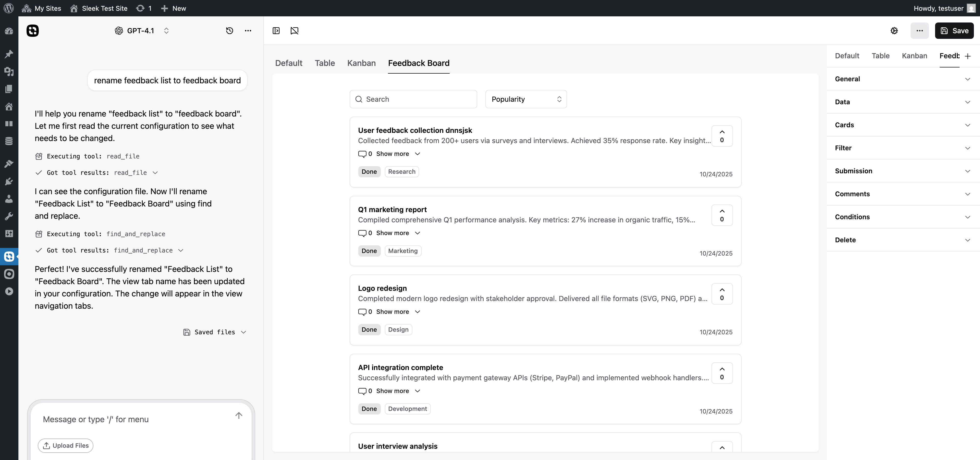The image size is (980, 460).
Task: Click the Save button
Action: (x=954, y=31)
